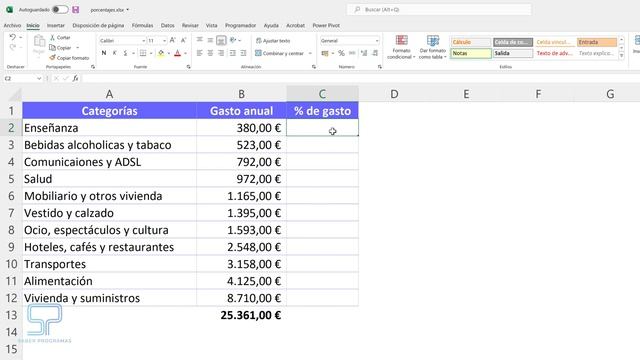Image resolution: width=640 pixels, height=360 pixels.
Task: Open the Undo history dropdown
Action: coord(20,37)
